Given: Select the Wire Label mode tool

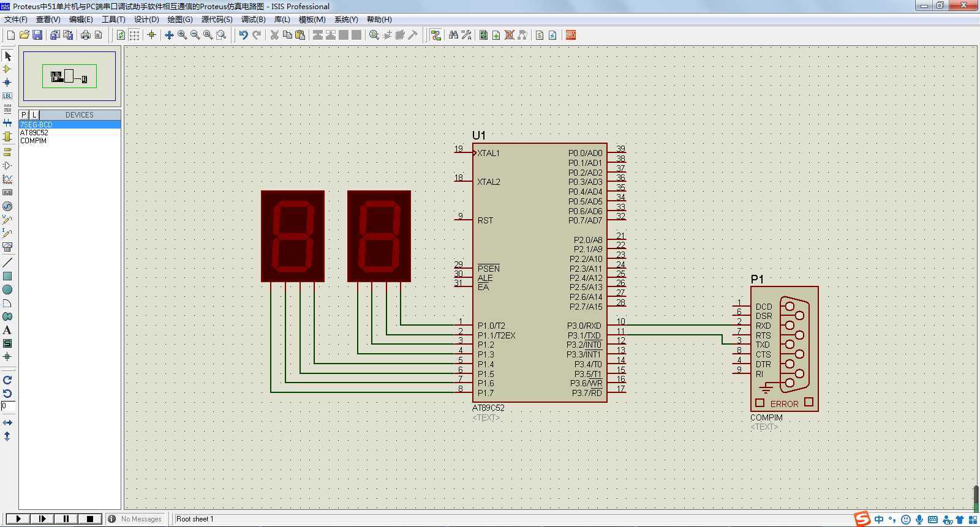Looking at the screenshot, I should pos(7,95).
